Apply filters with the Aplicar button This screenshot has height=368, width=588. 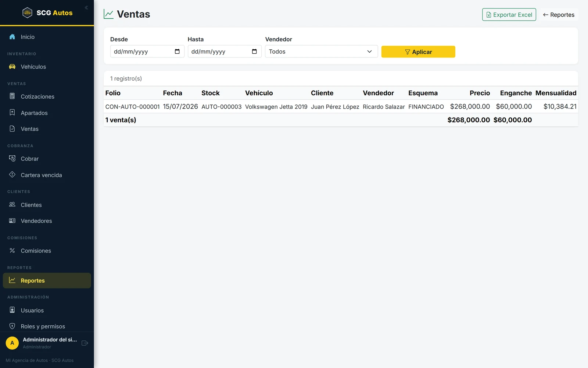tap(418, 52)
